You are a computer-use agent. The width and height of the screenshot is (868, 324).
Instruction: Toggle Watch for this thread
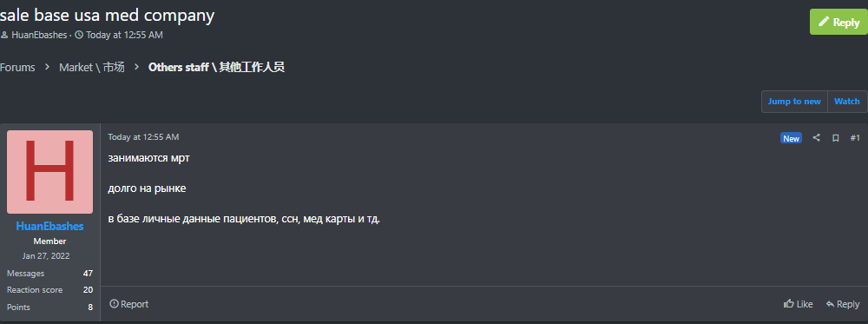tap(847, 102)
